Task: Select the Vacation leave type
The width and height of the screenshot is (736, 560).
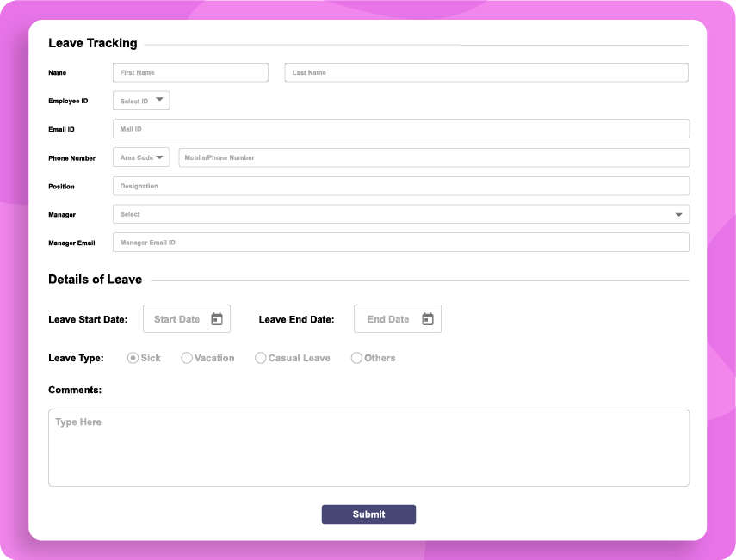Action: 185,357
